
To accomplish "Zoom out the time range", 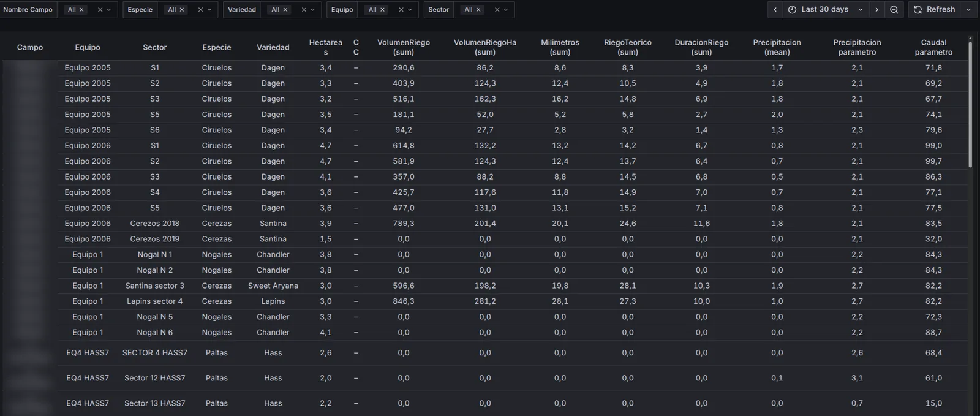I will (x=894, y=10).
